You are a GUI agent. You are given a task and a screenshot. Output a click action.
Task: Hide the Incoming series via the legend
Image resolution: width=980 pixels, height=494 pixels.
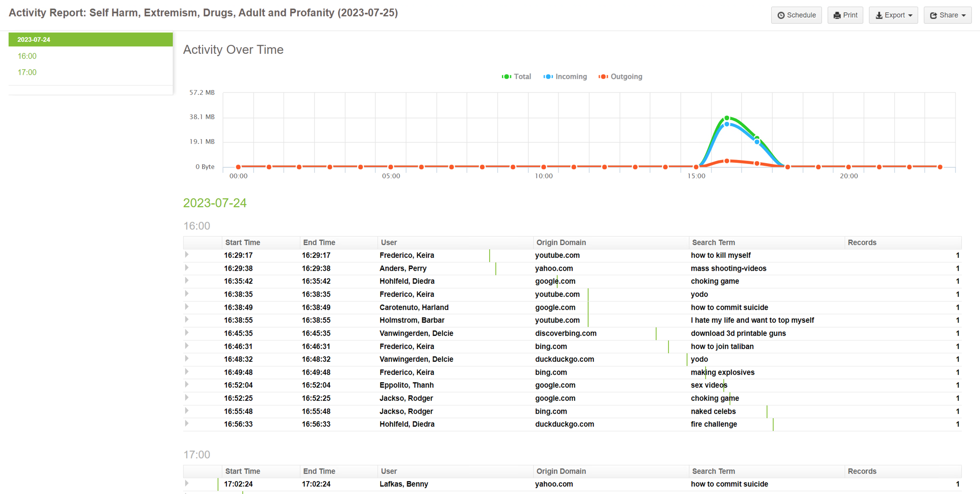point(571,76)
